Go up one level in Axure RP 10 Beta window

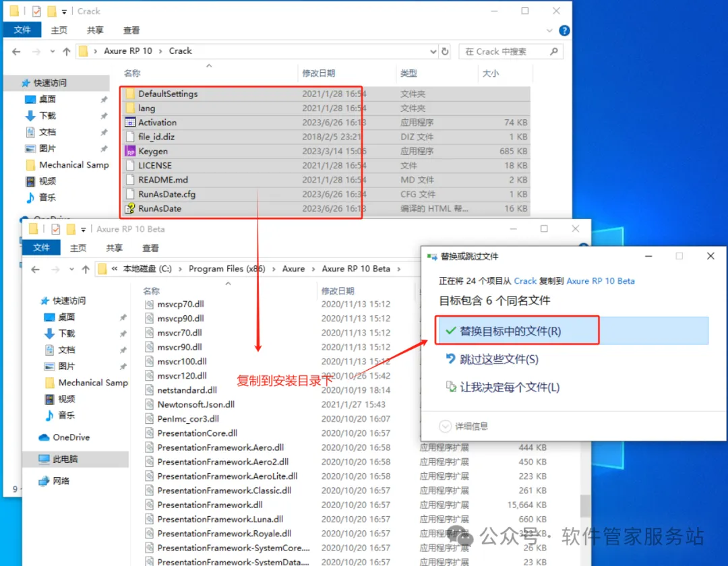(x=86, y=269)
